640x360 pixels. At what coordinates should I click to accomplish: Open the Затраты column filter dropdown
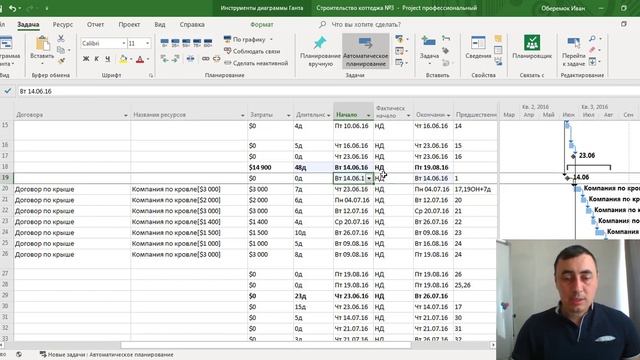click(289, 116)
